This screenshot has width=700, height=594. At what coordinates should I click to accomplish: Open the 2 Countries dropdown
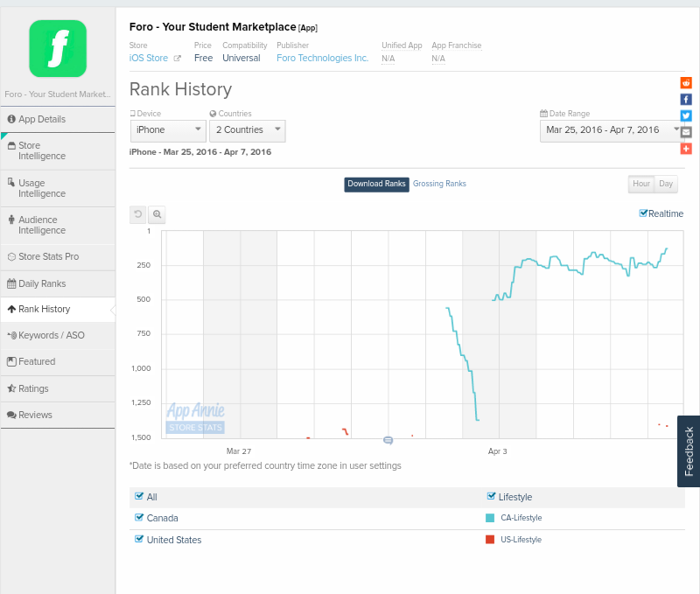click(x=248, y=130)
